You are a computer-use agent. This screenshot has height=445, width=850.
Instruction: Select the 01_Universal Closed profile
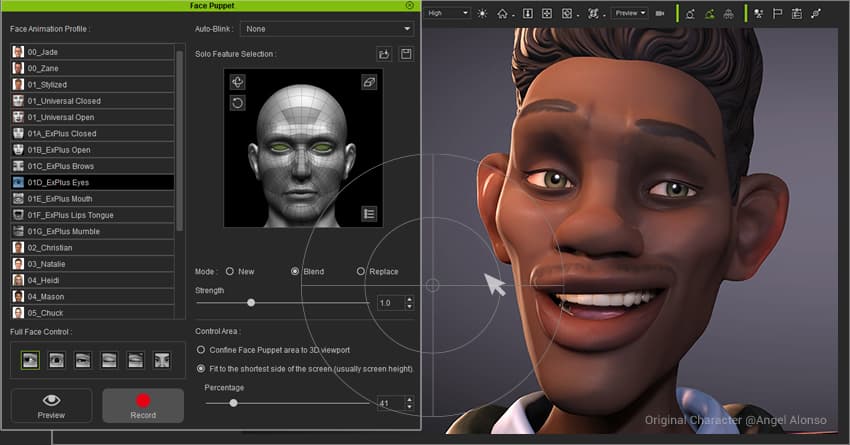point(93,101)
